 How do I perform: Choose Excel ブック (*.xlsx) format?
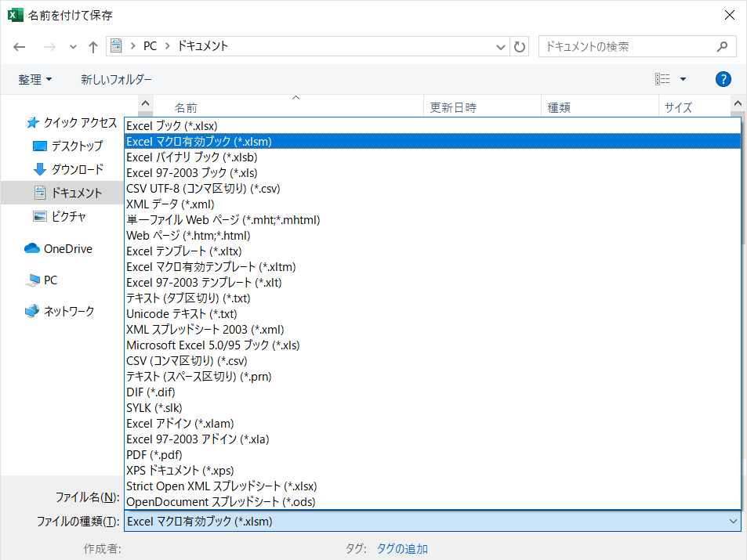pyautogui.click(x=433, y=126)
